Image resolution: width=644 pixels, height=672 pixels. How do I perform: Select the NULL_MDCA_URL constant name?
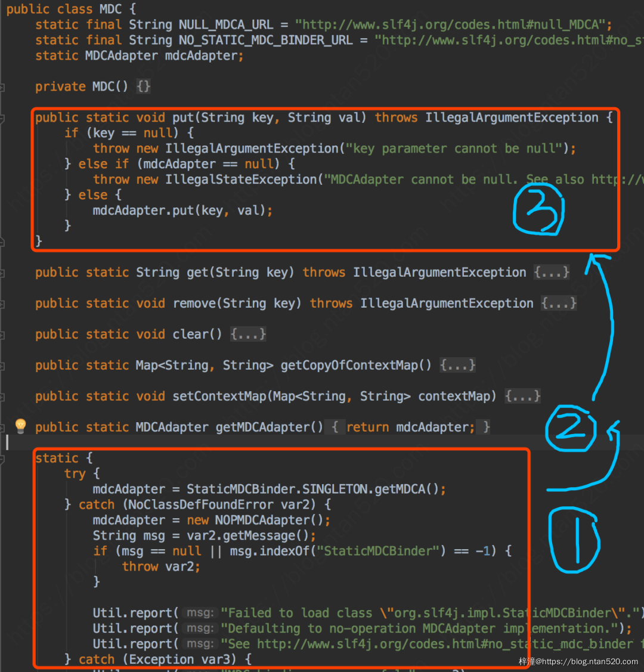226,24
